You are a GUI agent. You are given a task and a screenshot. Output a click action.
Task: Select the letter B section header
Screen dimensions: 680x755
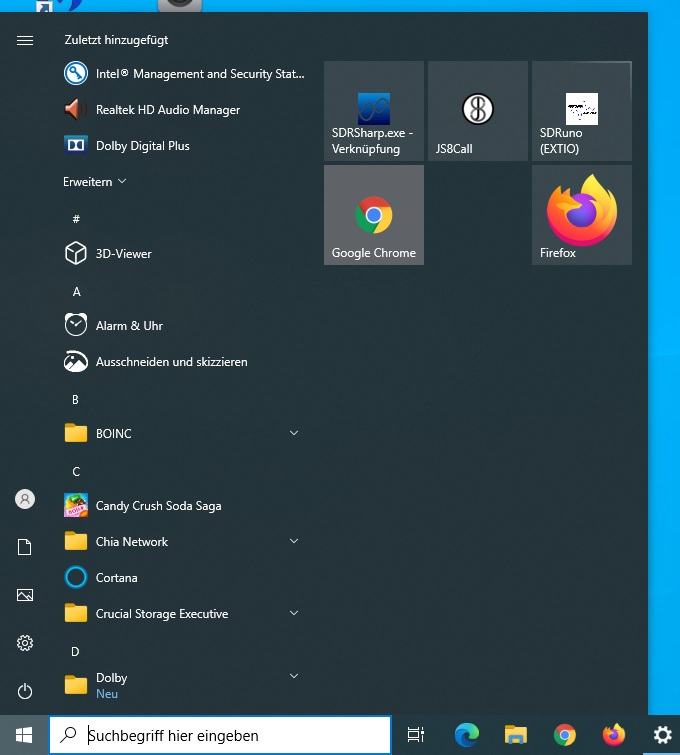point(75,400)
